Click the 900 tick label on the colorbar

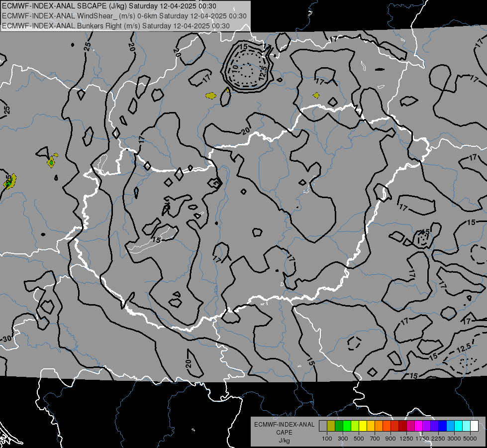click(390, 439)
